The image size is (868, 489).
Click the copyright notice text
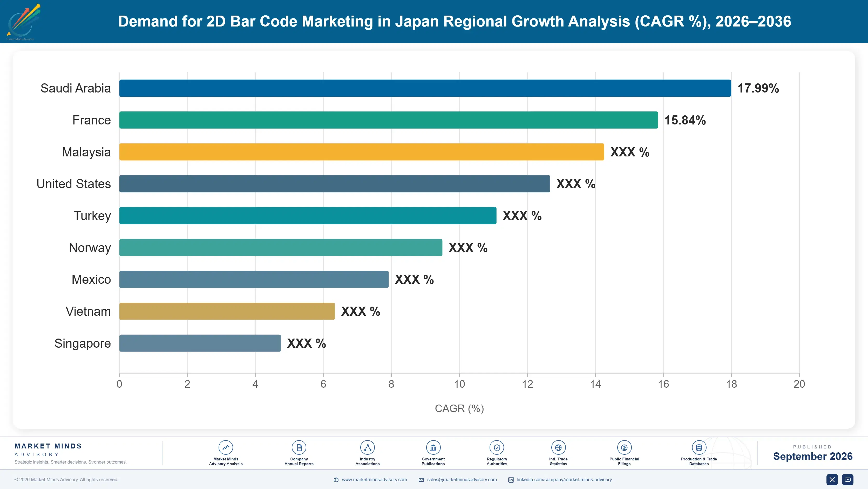coord(66,480)
